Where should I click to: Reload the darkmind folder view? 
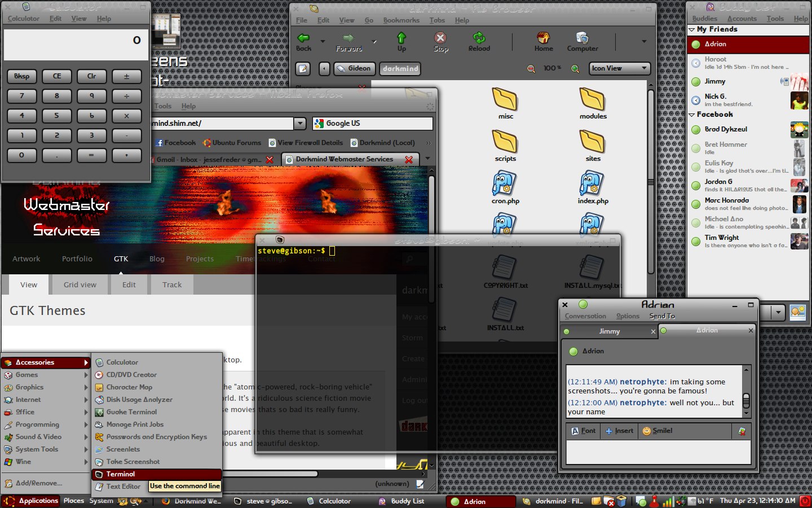click(x=479, y=42)
